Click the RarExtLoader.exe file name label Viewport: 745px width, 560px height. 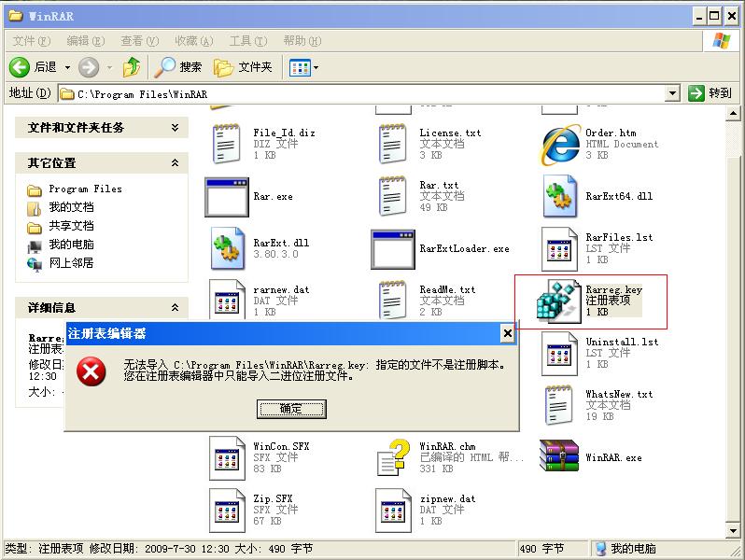pos(464,249)
